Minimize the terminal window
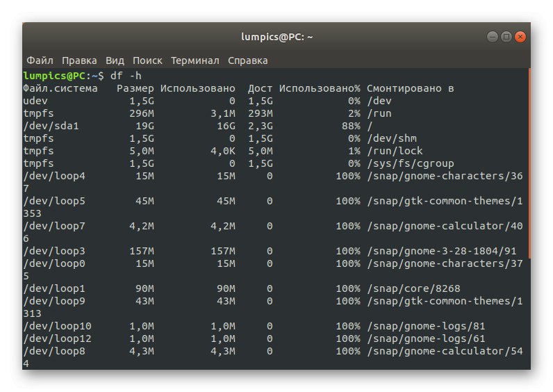Image resolution: width=553 pixels, height=392 pixels. [493, 36]
